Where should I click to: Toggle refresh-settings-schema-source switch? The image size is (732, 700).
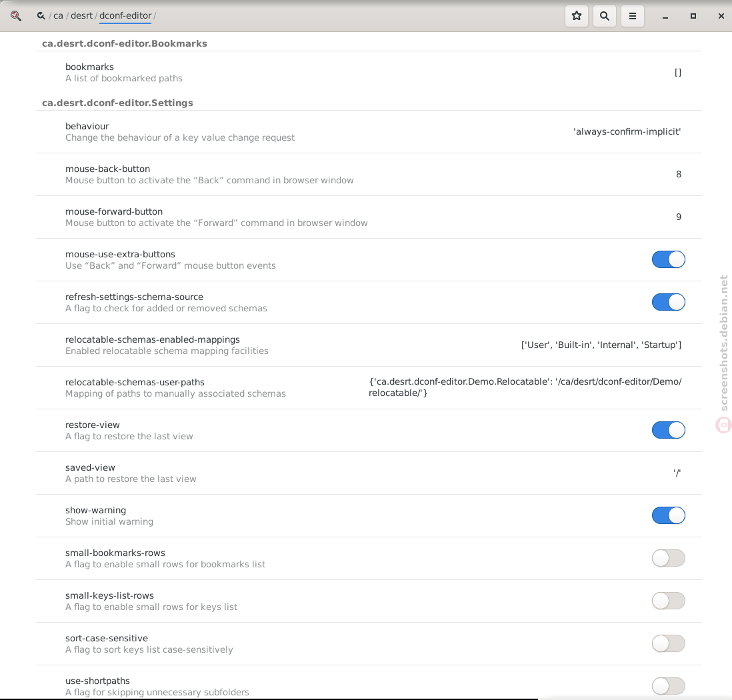pyautogui.click(x=669, y=302)
